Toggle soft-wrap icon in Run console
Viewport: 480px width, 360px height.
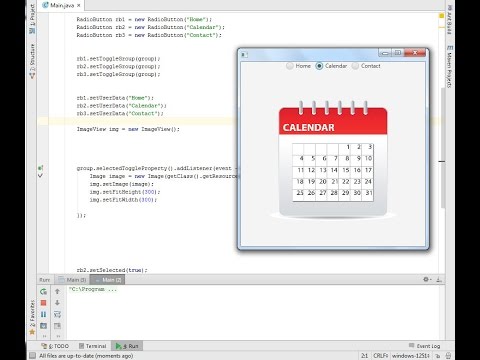pos(57,314)
